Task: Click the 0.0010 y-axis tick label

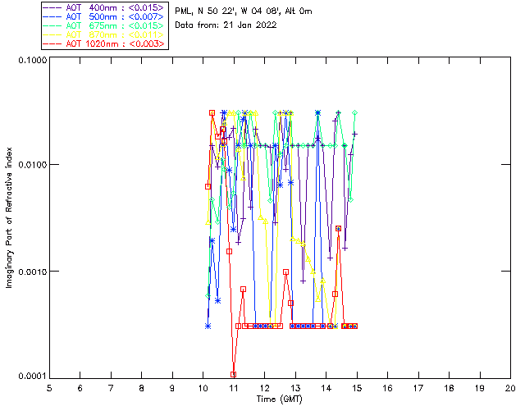Action: coord(32,272)
